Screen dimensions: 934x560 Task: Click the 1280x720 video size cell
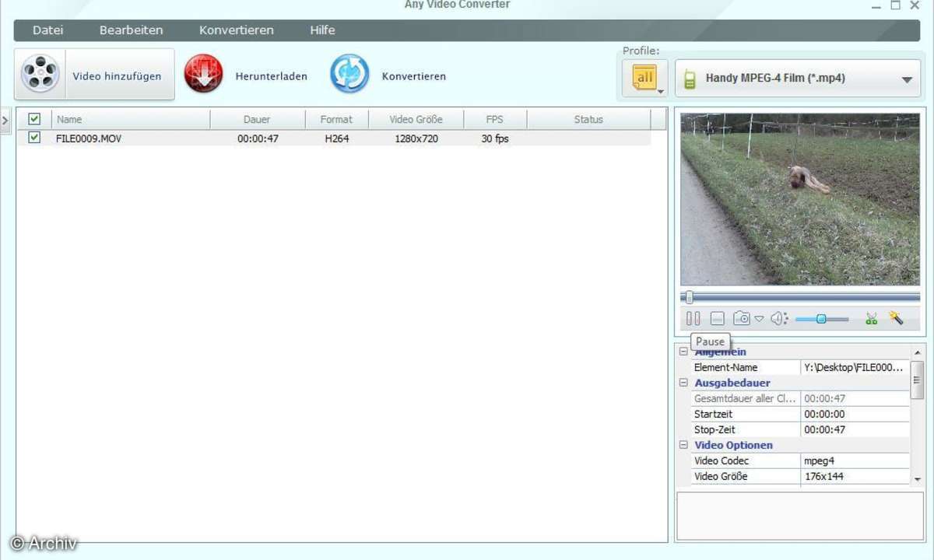(x=416, y=138)
